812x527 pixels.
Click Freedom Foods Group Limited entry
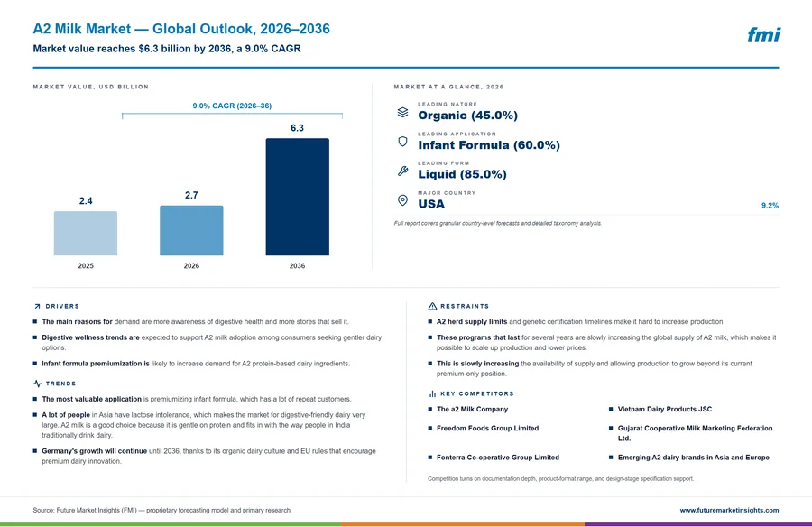point(487,429)
